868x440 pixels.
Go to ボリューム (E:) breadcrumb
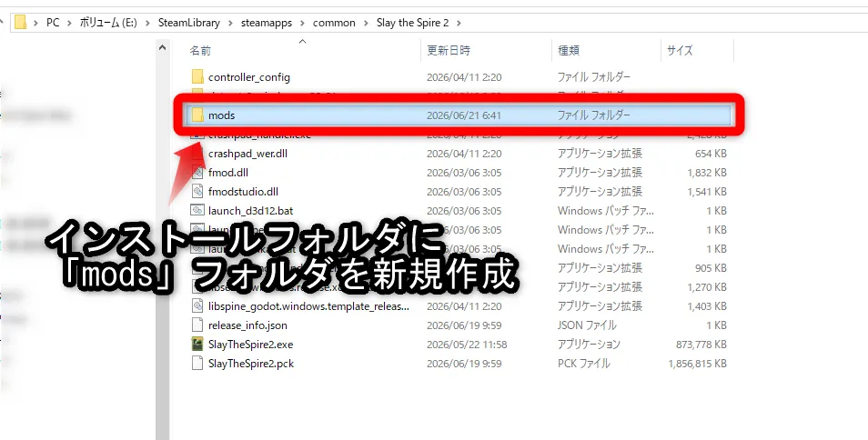click(108, 23)
